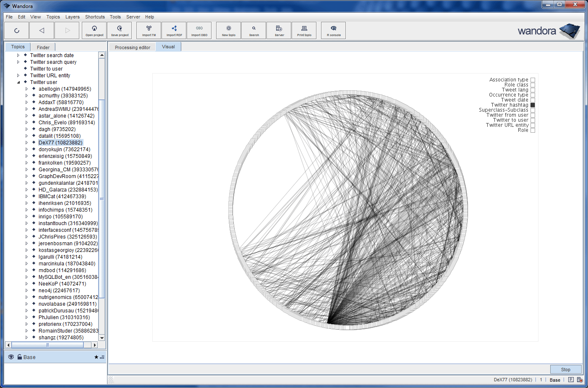Enable the Association type checkbox

[x=533, y=80]
